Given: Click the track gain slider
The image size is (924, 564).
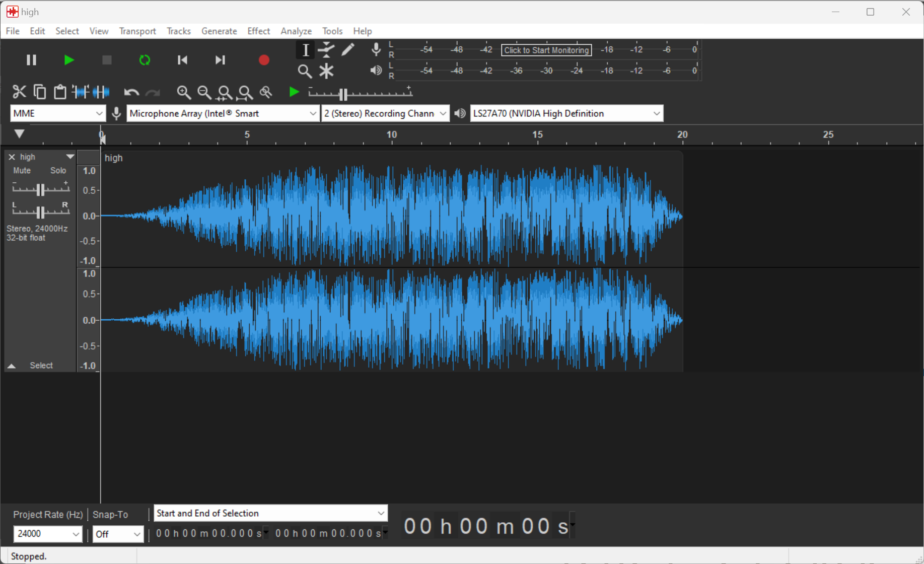Looking at the screenshot, I should [41, 189].
